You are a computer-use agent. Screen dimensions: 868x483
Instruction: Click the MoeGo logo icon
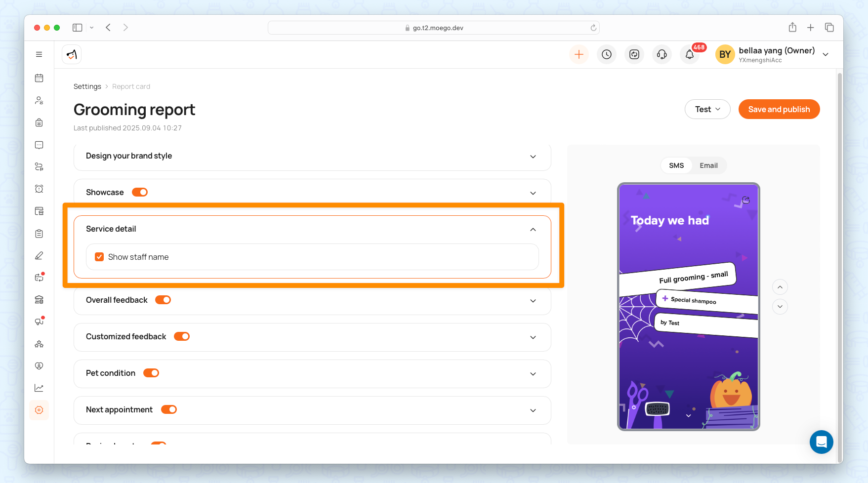click(72, 54)
